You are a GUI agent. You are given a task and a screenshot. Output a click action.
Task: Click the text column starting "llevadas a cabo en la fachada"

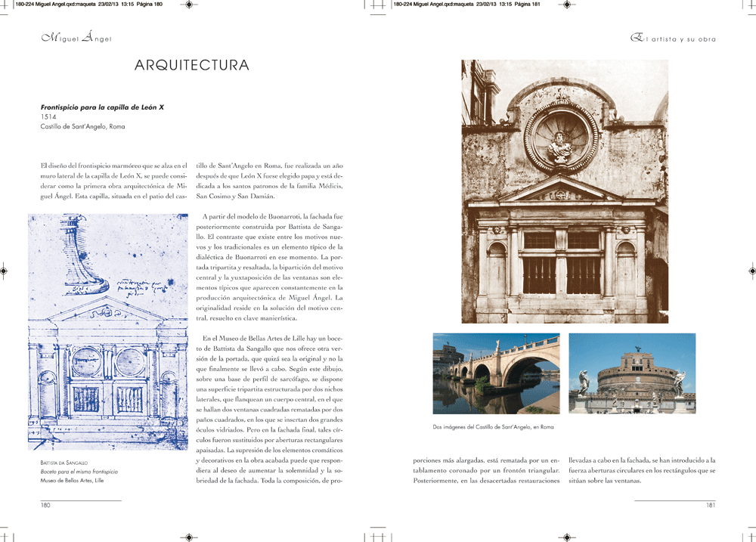[642, 470]
